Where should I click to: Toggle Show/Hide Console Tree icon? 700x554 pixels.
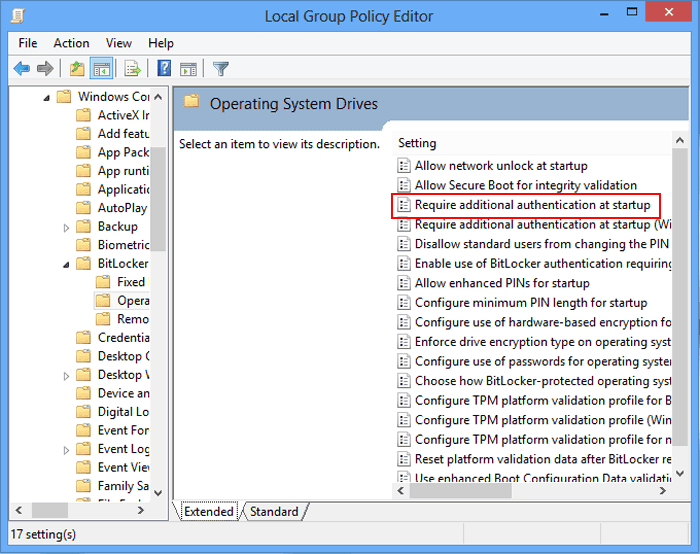[x=101, y=69]
